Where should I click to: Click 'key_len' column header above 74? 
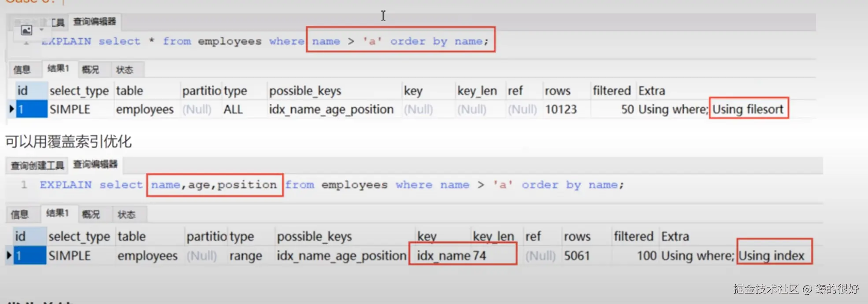[493, 237]
